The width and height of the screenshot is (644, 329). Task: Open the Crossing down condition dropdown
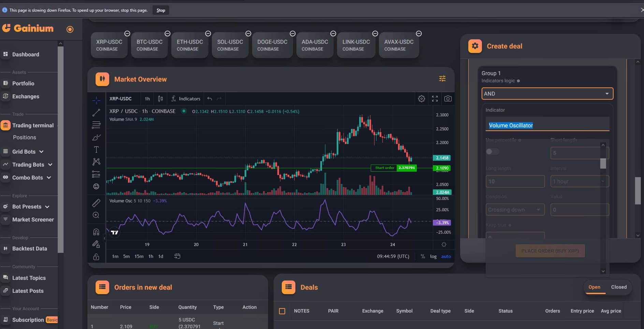(x=515, y=210)
